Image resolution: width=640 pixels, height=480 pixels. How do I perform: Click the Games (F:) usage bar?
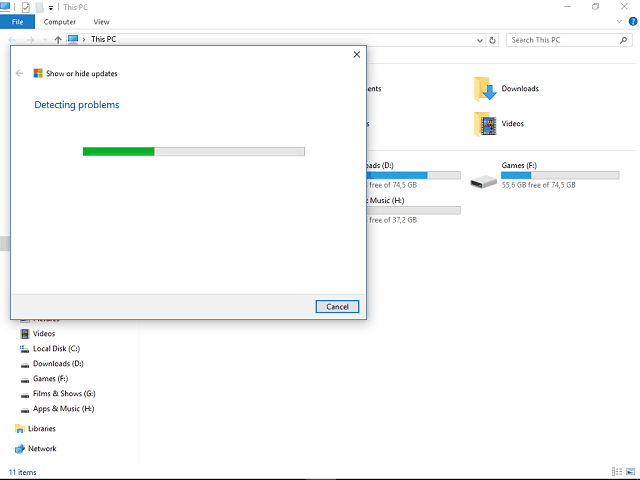tap(560, 175)
